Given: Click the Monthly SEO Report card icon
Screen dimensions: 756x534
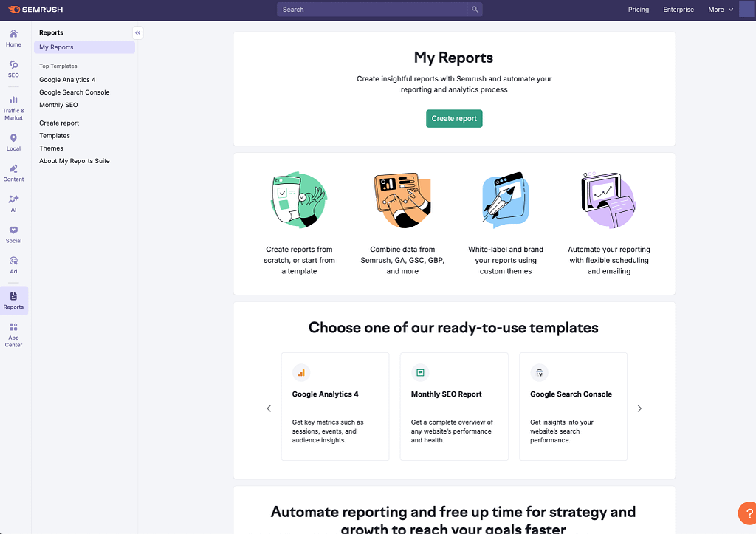Looking at the screenshot, I should [420, 372].
